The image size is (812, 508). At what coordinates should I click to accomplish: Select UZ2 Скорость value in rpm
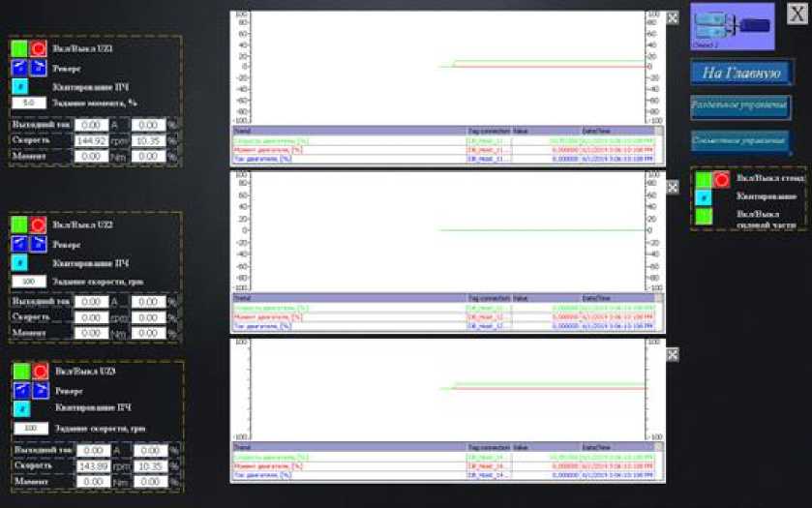click(x=91, y=317)
